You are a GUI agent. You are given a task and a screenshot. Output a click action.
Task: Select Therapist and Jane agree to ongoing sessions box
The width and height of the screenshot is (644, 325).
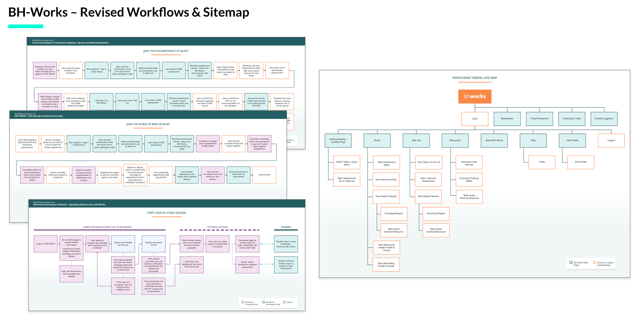[282, 102]
